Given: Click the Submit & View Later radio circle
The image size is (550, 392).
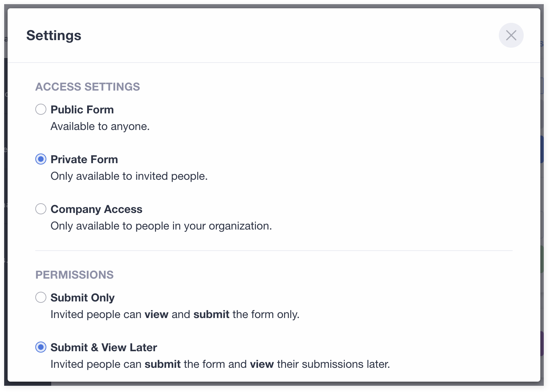Looking at the screenshot, I should point(41,347).
